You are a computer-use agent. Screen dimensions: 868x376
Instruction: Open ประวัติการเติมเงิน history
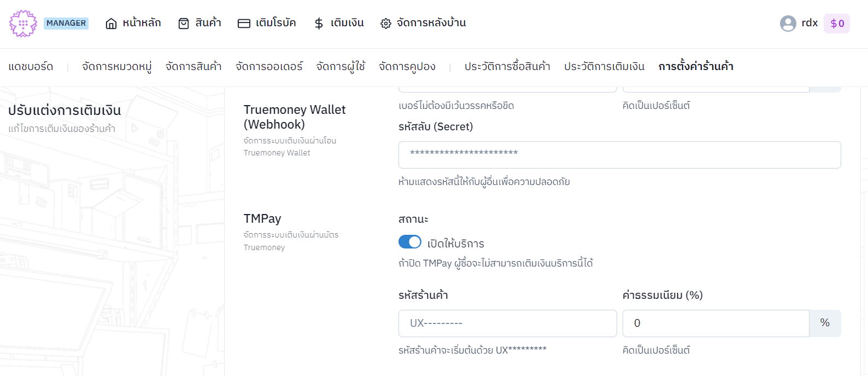(605, 67)
